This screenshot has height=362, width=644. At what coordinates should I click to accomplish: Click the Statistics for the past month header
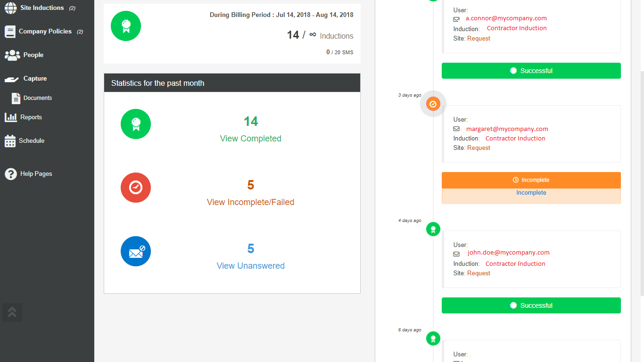click(x=232, y=83)
